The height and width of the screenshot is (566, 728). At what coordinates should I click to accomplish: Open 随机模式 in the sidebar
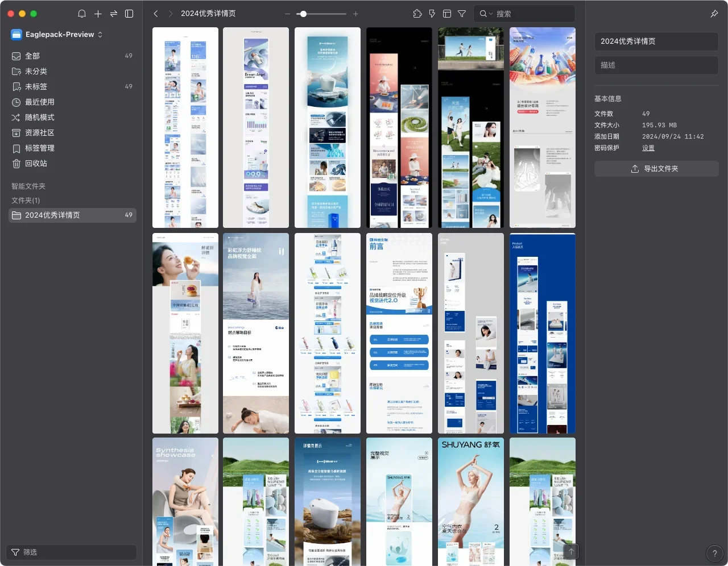click(72, 117)
